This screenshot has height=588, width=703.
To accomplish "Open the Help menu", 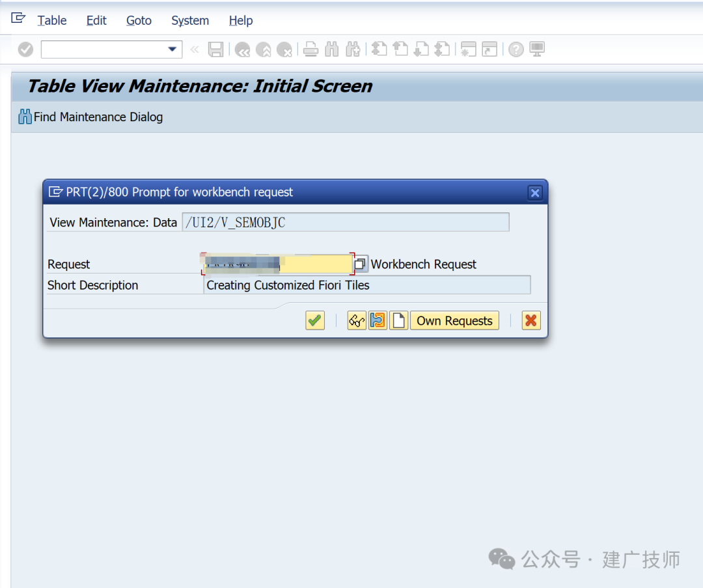I will (x=241, y=21).
